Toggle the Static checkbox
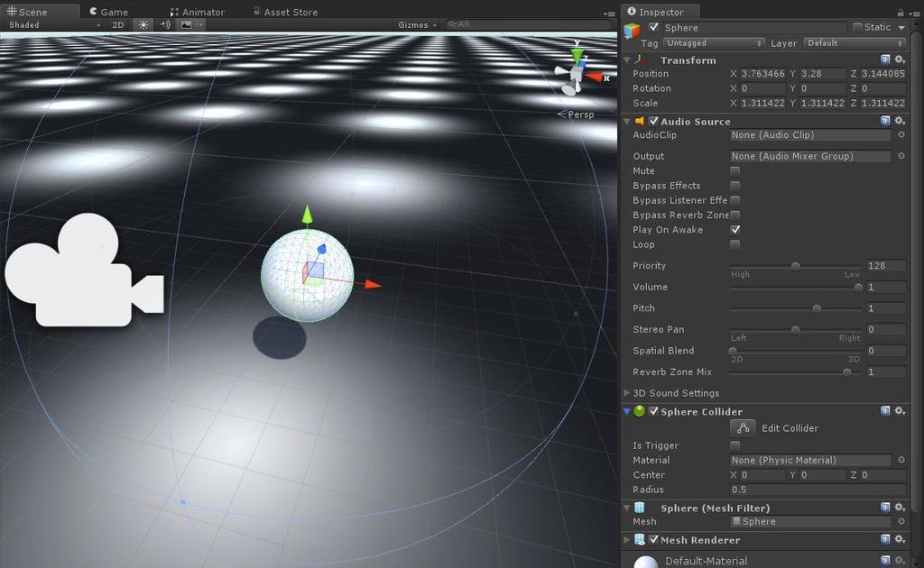This screenshot has width=924, height=568. coord(857,27)
